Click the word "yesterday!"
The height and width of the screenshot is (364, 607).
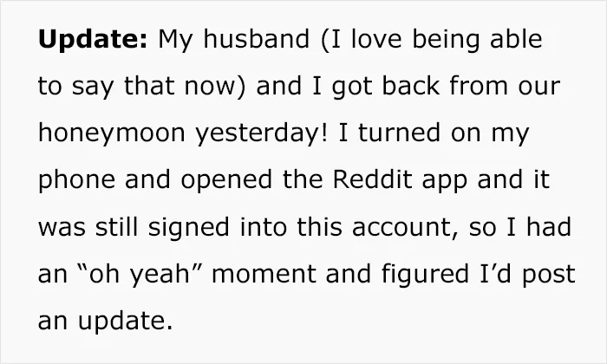(x=261, y=134)
